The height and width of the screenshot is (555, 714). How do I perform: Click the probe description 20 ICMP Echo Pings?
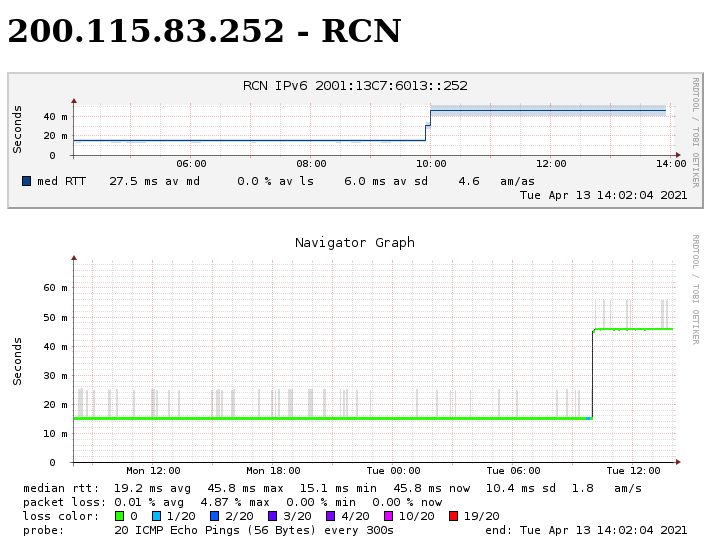click(x=254, y=530)
